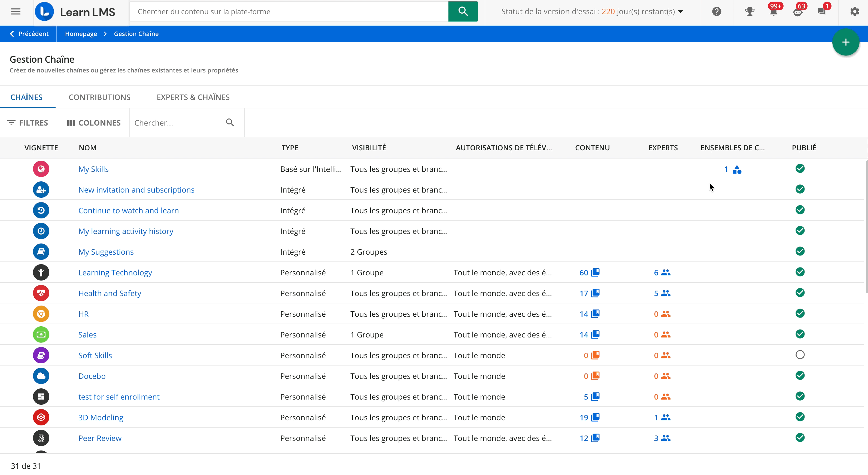Click the My Skills thumbnail icon
This screenshot has width=868, height=475.
tap(41, 169)
